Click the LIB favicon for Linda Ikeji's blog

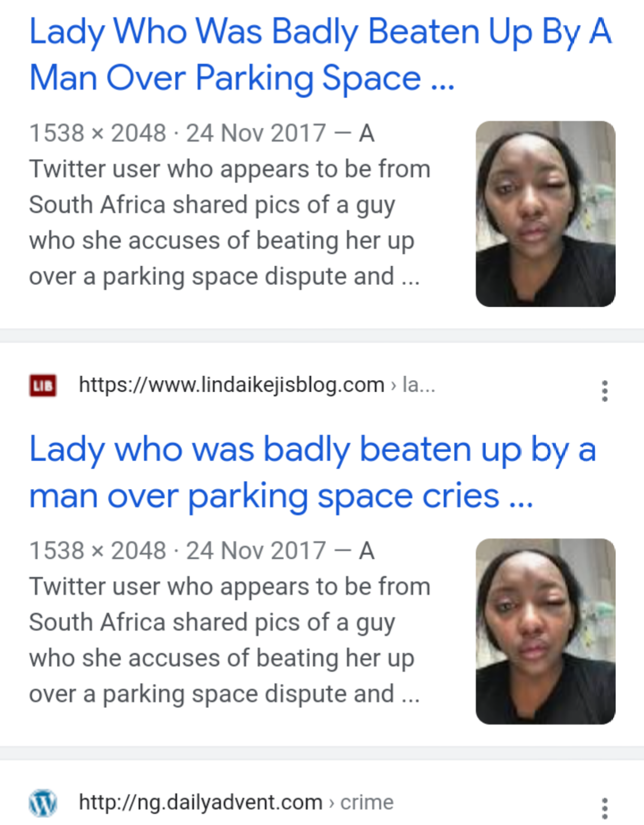click(43, 386)
